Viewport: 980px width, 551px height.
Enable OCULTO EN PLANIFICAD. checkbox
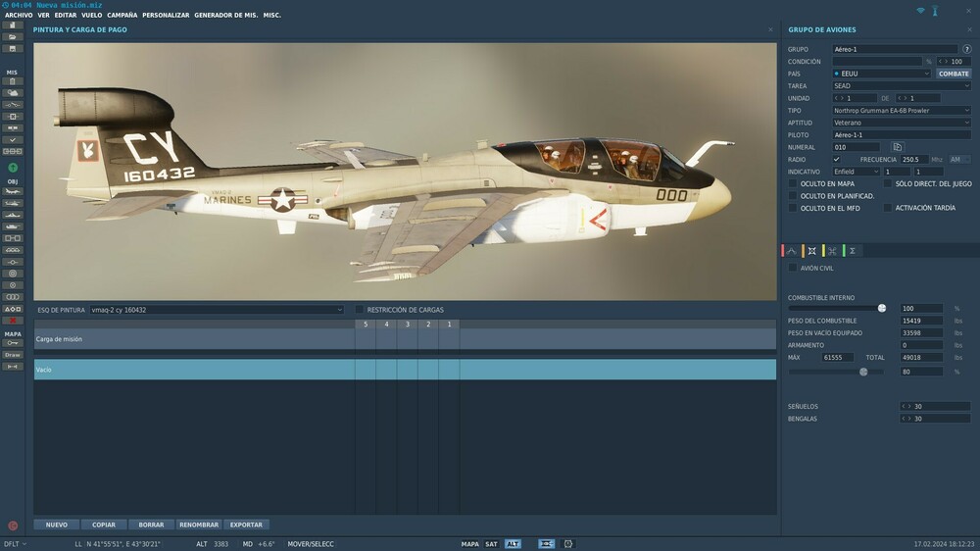click(793, 196)
